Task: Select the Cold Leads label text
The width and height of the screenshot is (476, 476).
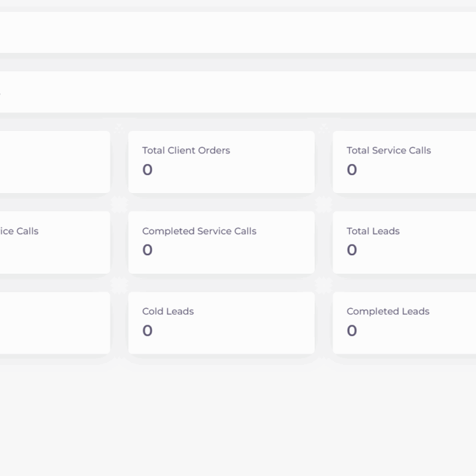Action: coord(168,311)
